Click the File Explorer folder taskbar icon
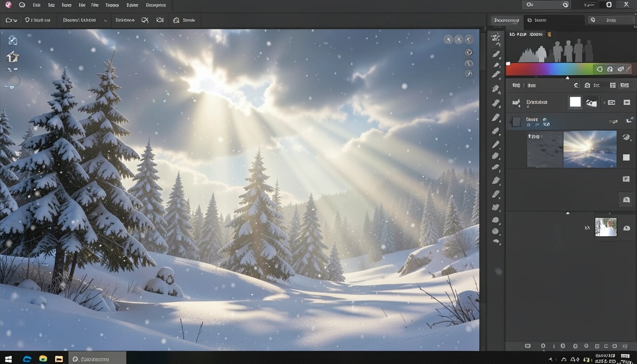637x364 pixels. pos(59,359)
